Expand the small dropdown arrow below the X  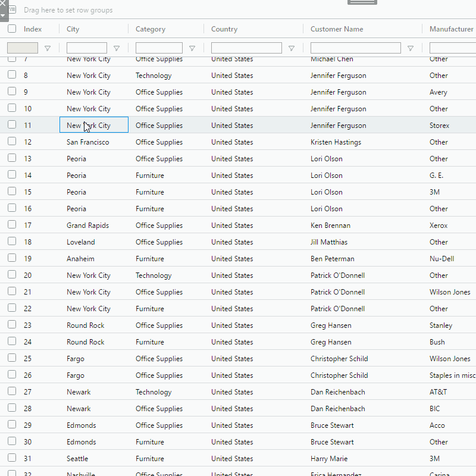[3, 15]
